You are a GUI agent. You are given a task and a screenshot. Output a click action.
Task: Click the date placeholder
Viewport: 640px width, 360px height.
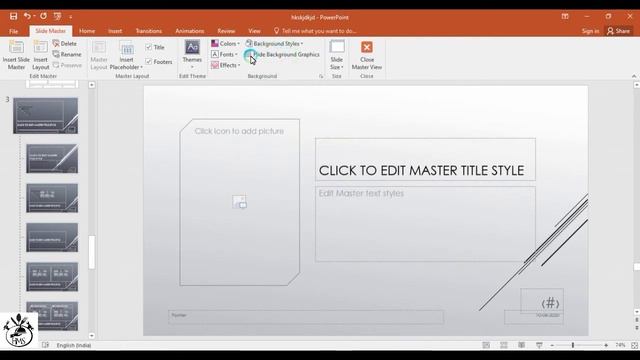tap(534, 317)
